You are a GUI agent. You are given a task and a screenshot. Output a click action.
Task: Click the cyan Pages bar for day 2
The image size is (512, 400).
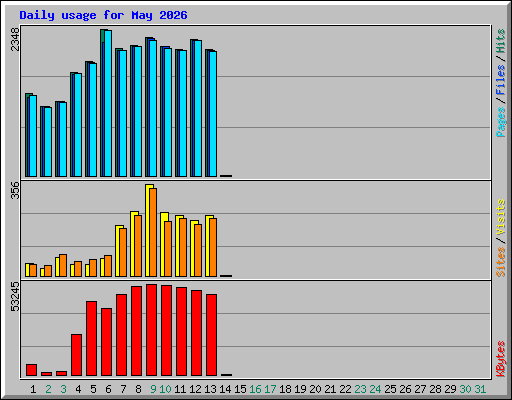(48, 142)
